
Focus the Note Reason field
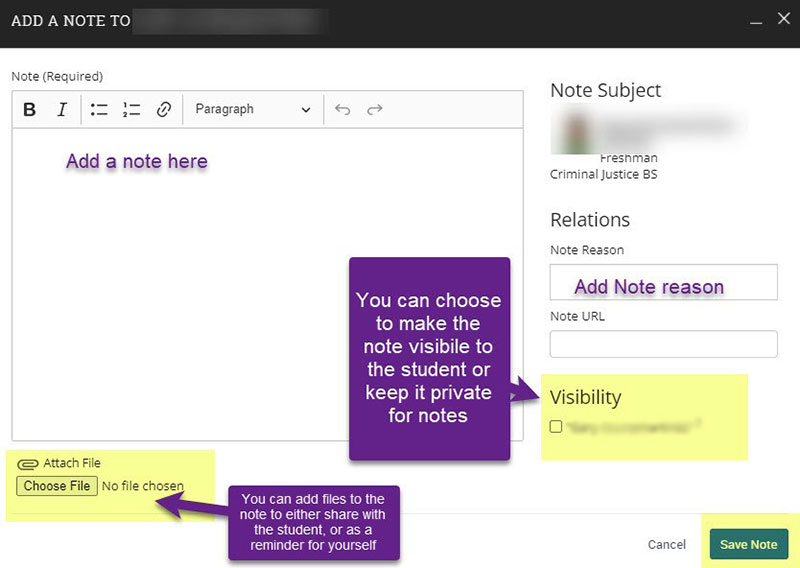[663, 282]
